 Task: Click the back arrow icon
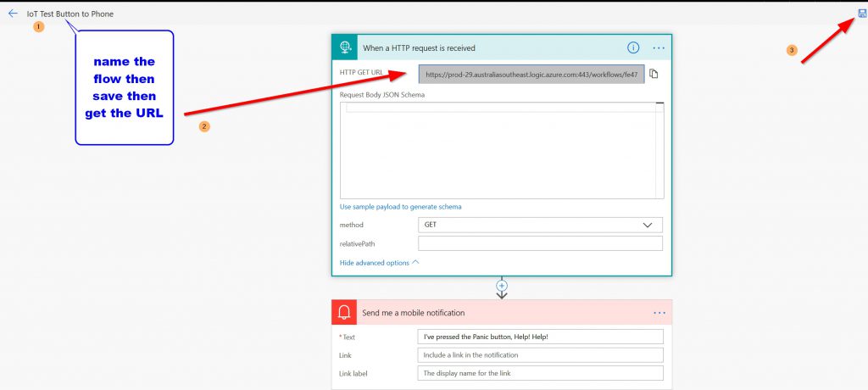(13, 14)
